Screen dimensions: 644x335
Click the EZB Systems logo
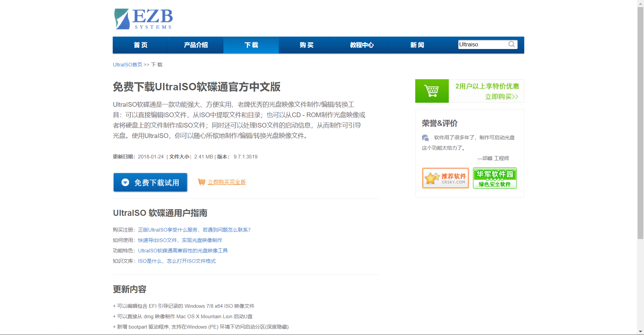(144, 19)
